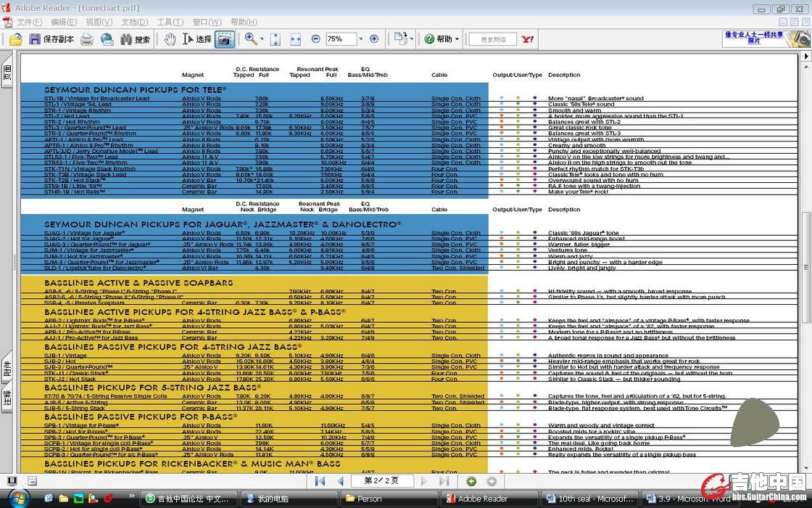Click the 'SEYMOUR DUNCAN PICKUPS FOR TELE' heading
Image resolution: width=812 pixels, height=508 pixels.
point(135,90)
